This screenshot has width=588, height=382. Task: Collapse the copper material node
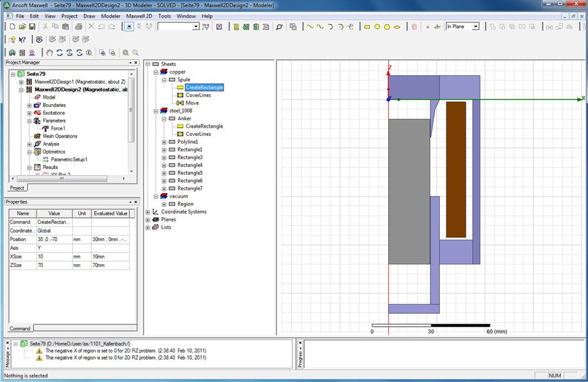(156, 72)
